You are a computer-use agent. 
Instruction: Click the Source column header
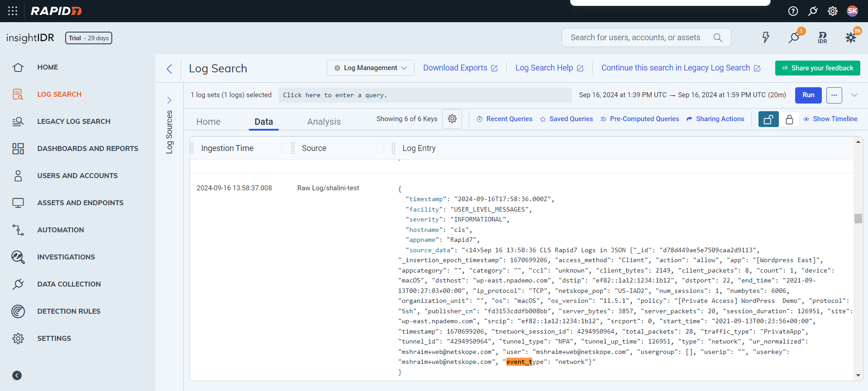coord(314,148)
